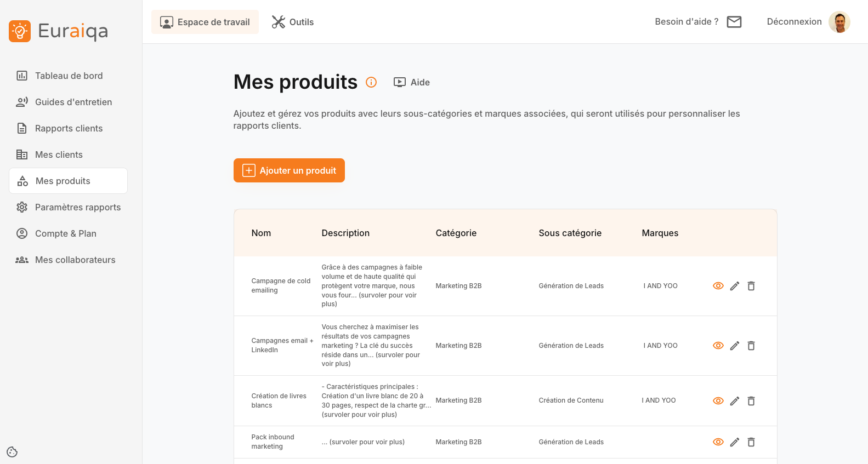Click the Déconnexion link
868x464 pixels.
794,22
